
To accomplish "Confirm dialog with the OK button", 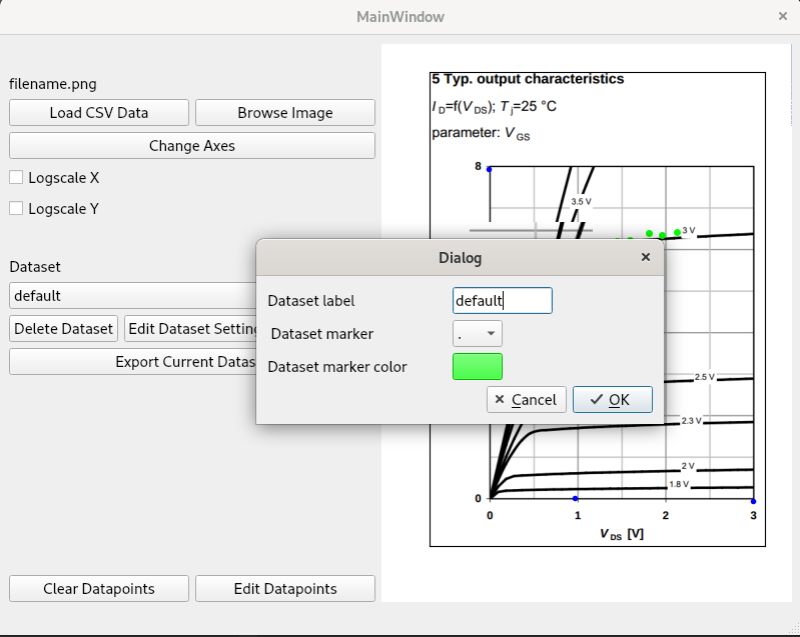I will [612, 399].
